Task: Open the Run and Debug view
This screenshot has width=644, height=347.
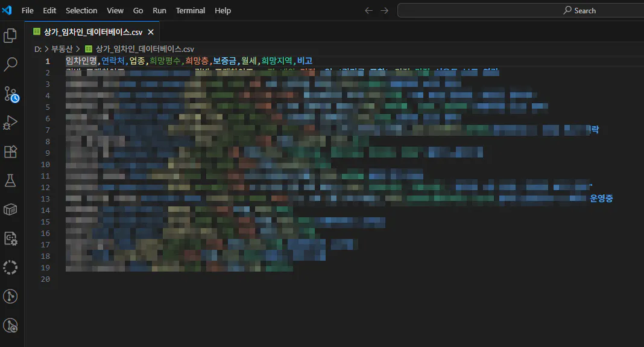Action: (x=10, y=123)
